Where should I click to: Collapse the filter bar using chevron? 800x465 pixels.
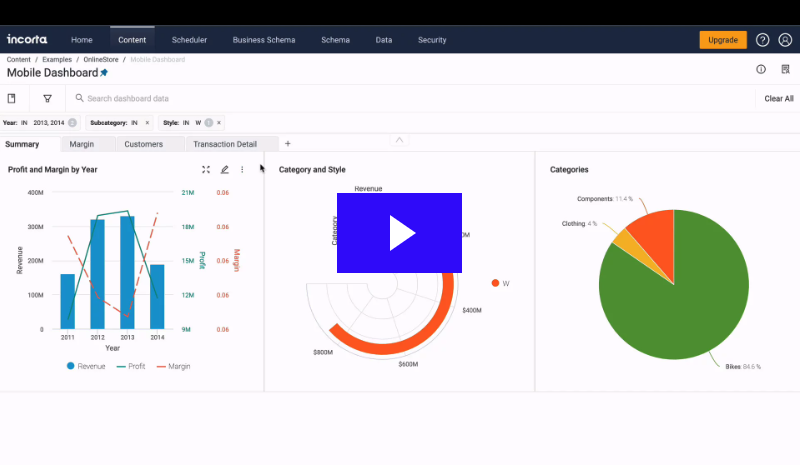399,140
